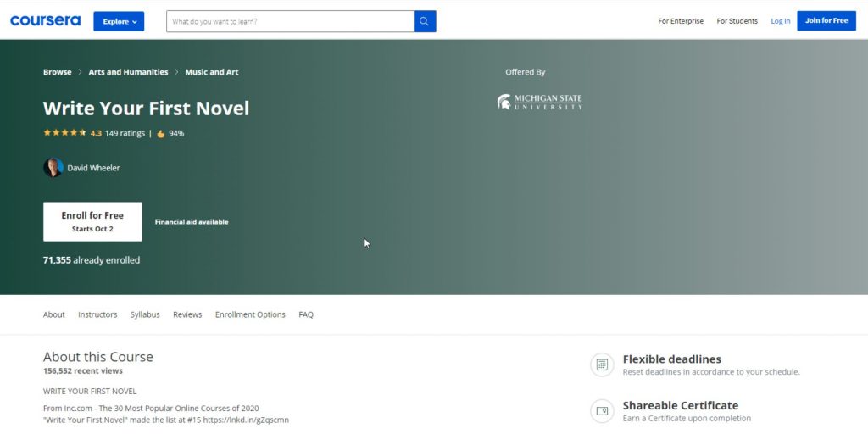Viewport: 868px width, 434px height.
Task: Go to the Music and Art breadcrumb
Action: point(212,72)
